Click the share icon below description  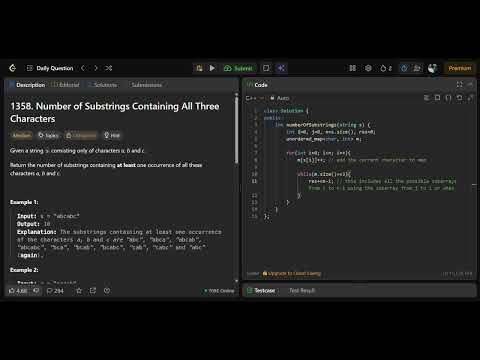(x=93, y=291)
